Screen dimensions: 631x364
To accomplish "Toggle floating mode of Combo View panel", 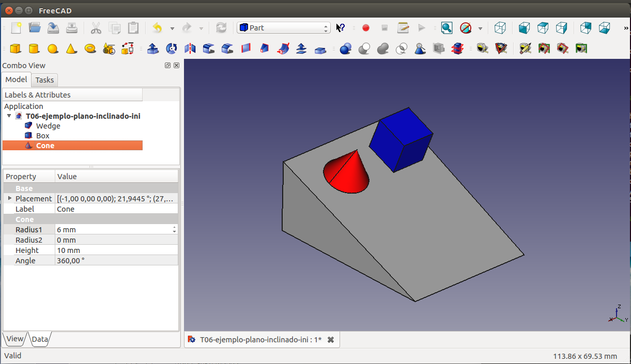I will click(x=167, y=66).
